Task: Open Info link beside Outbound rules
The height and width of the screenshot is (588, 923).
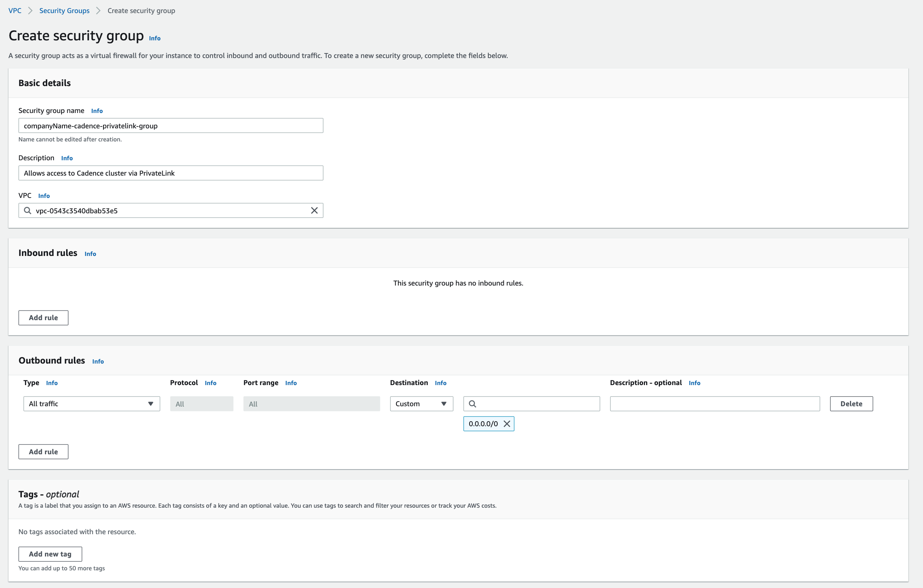Action: tap(98, 361)
